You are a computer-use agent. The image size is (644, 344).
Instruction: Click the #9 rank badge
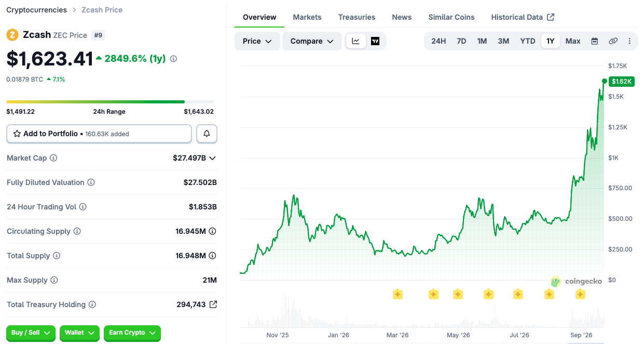pos(98,35)
